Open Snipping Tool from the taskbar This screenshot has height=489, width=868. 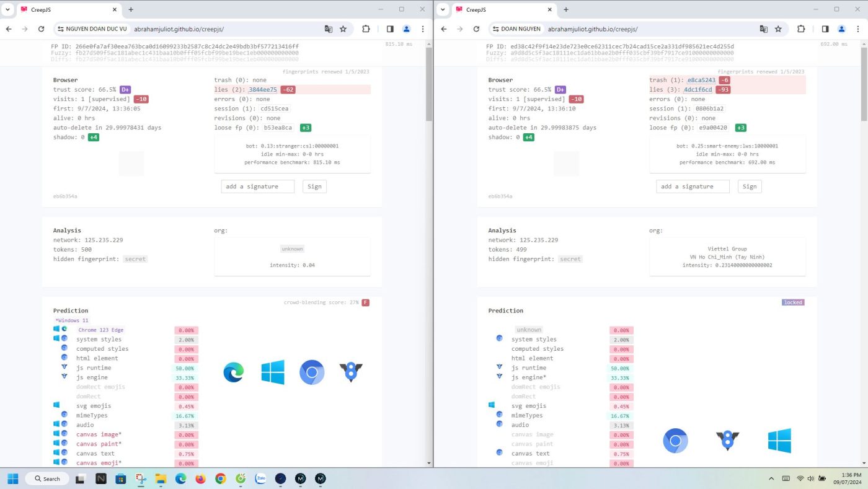coord(141,478)
